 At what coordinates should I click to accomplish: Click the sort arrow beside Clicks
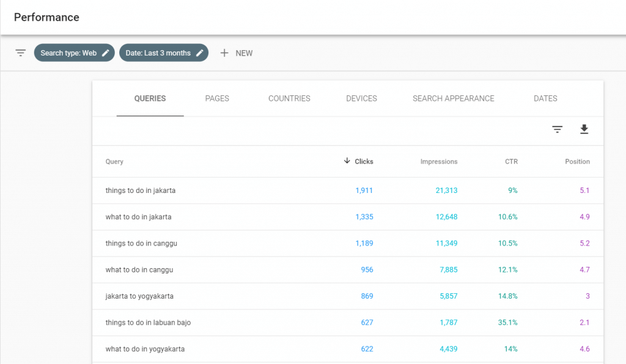pos(347,161)
